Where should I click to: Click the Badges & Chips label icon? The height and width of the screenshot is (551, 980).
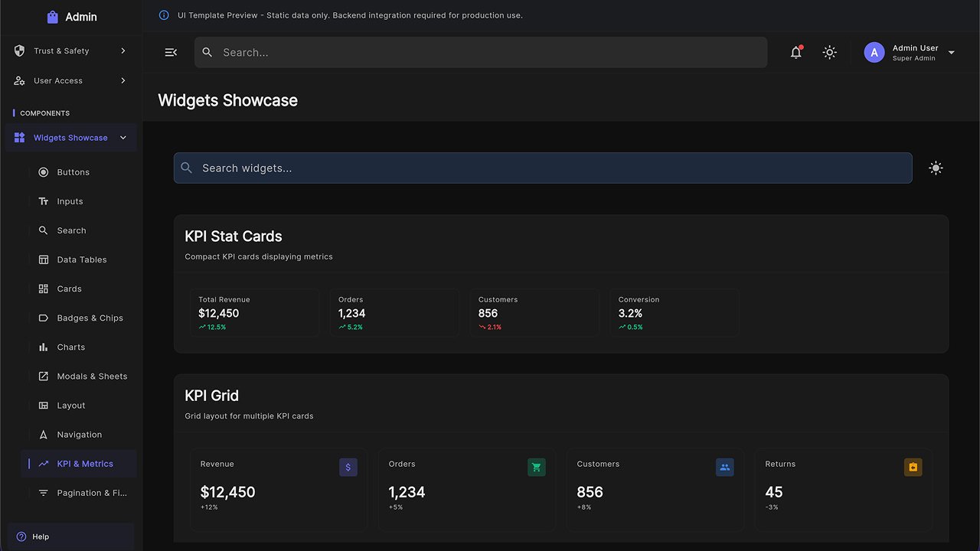[44, 318]
